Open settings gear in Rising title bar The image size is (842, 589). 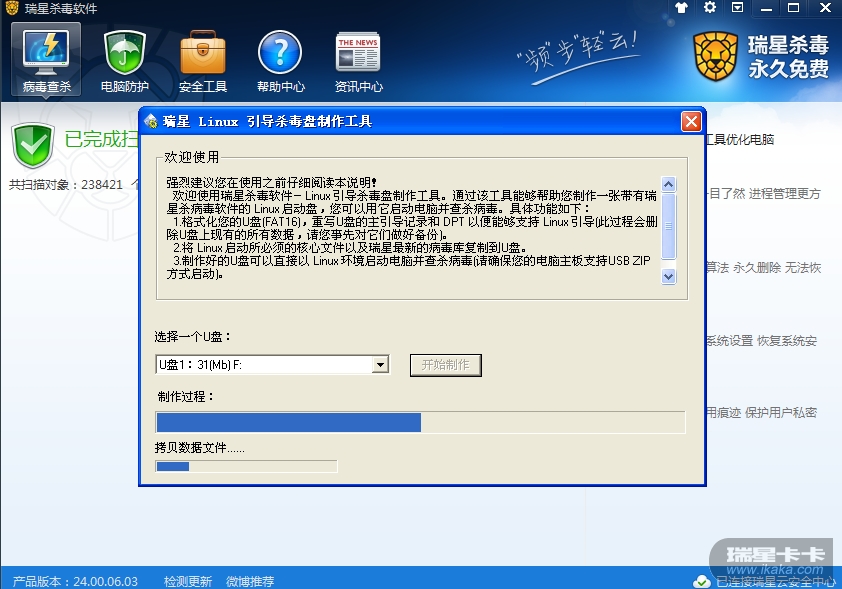coord(710,8)
